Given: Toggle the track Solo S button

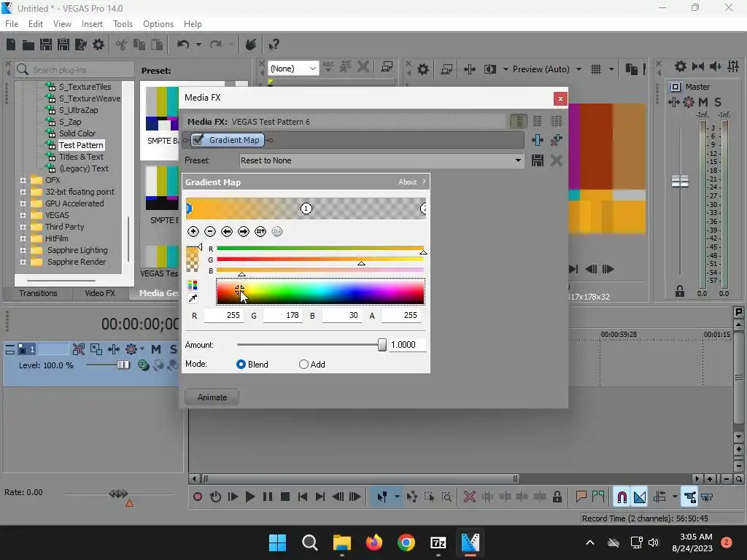Looking at the screenshot, I should pyautogui.click(x=174, y=349).
